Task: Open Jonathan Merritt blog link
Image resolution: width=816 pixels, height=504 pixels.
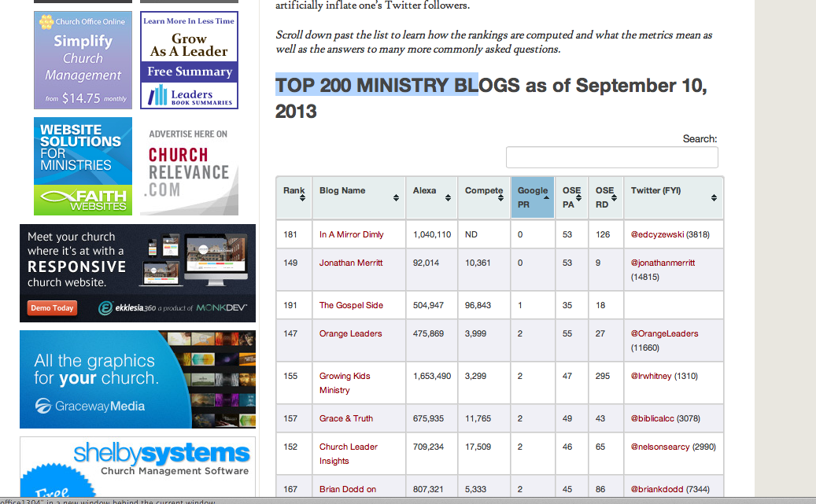Action: point(351,263)
